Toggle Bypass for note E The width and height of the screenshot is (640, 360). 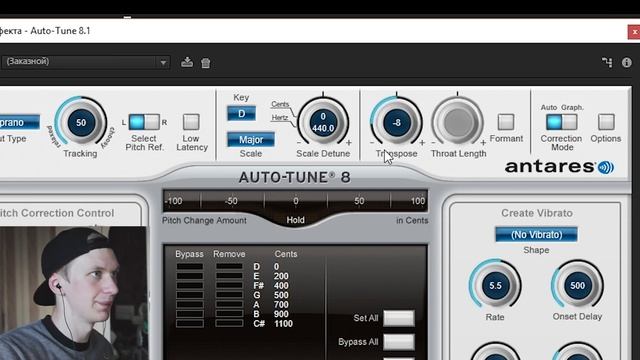click(190, 276)
